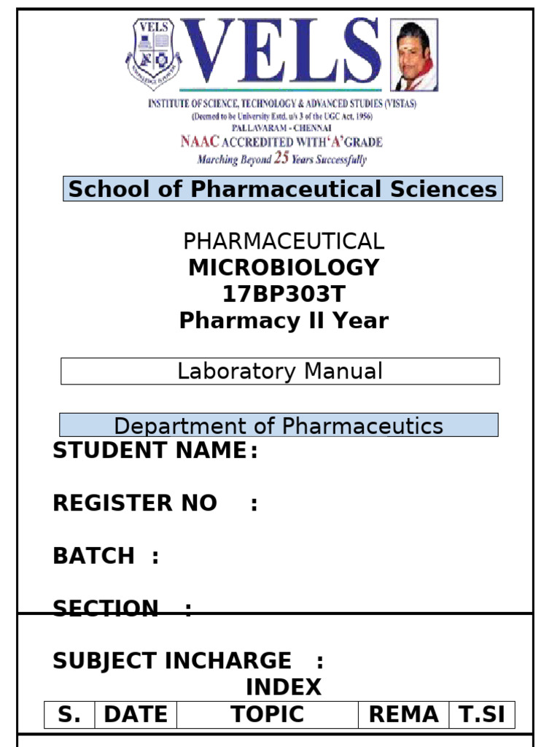Click the Marching Beyond 25 Years tagline
The height and width of the screenshot is (747, 560).
tap(282, 158)
